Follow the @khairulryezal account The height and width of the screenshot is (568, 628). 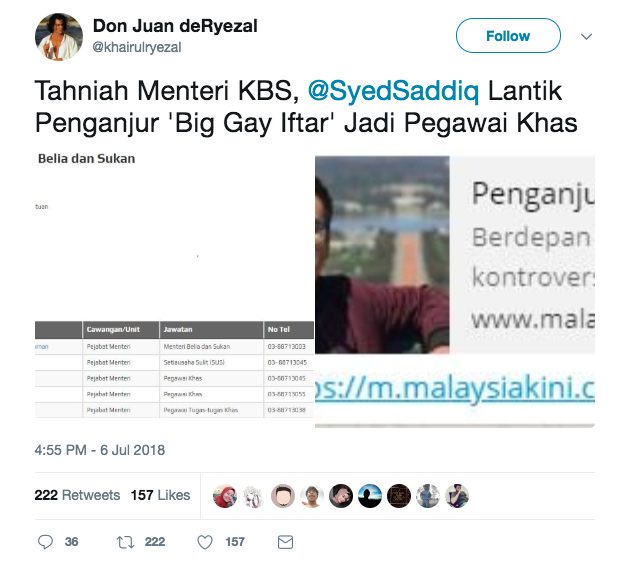coord(508,36)
